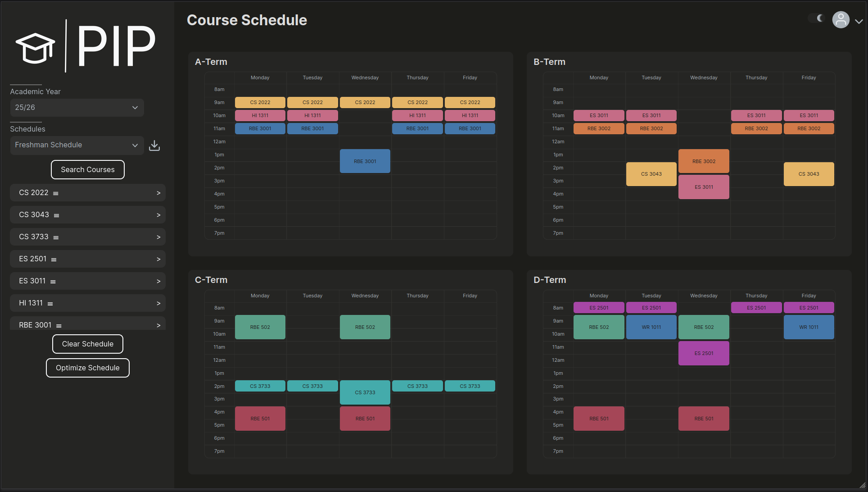868x492 pixels.
Task: Expand the CS 3733 course arrow
Action: click(x=158, y=237)
